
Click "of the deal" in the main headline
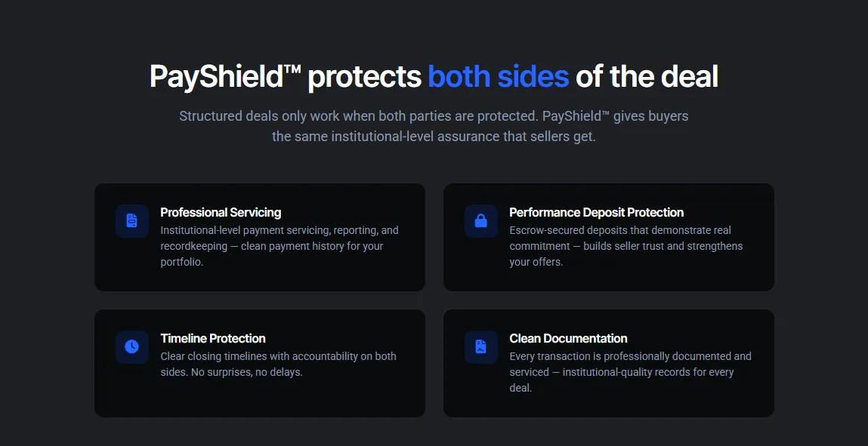point(647,77)
